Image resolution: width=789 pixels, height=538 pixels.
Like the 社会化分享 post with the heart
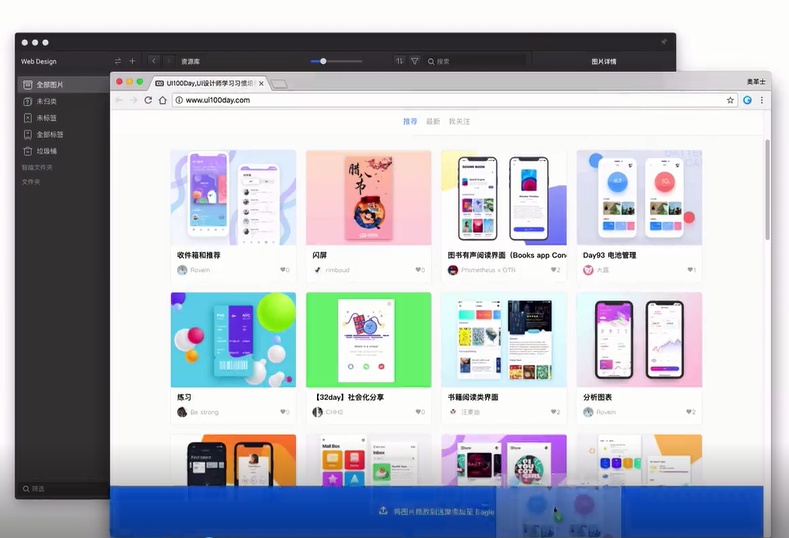point(418,412)
